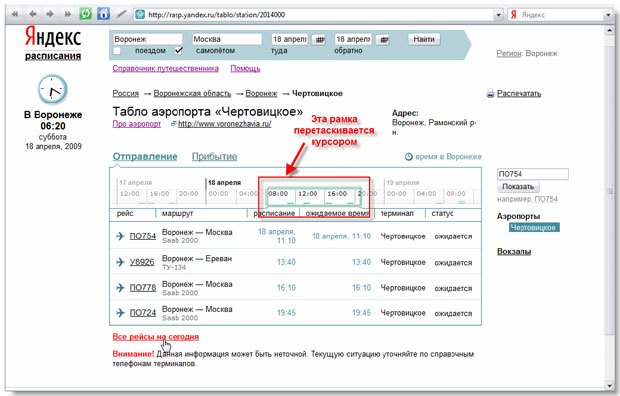The width and height of the screenshot is (620, 396).
Task: Open the Вокзалы link
Action: (x=514, y=252)
